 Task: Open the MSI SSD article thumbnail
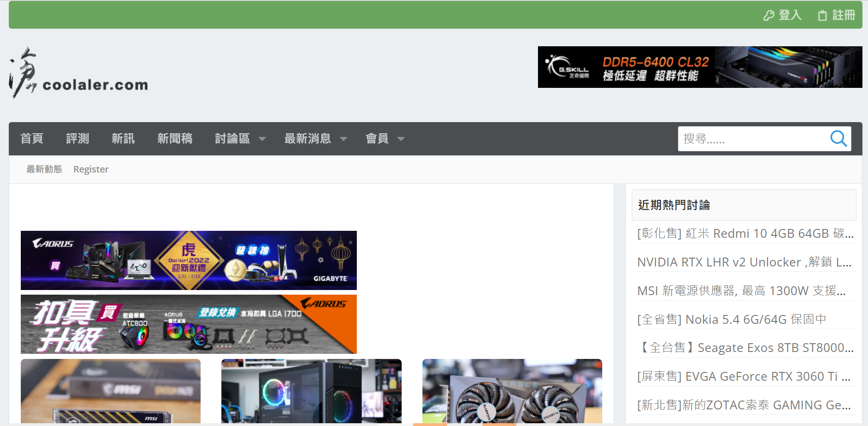coord(110,391)
